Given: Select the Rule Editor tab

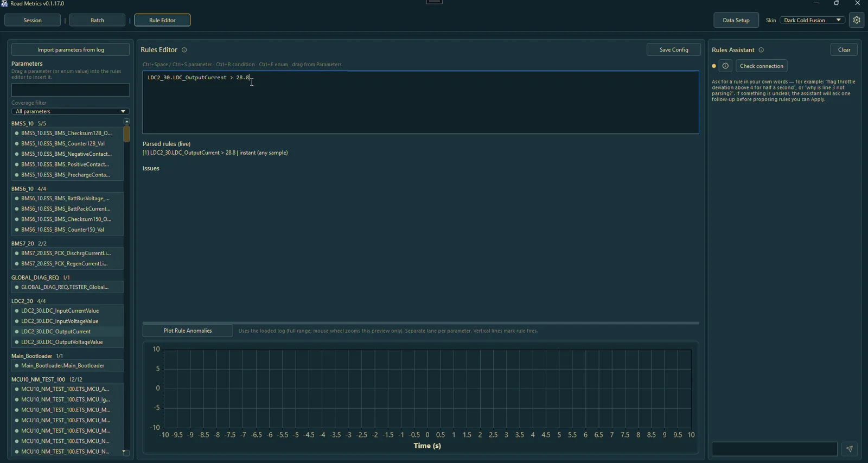Looking at the screenshot, I should click(162, 20).
